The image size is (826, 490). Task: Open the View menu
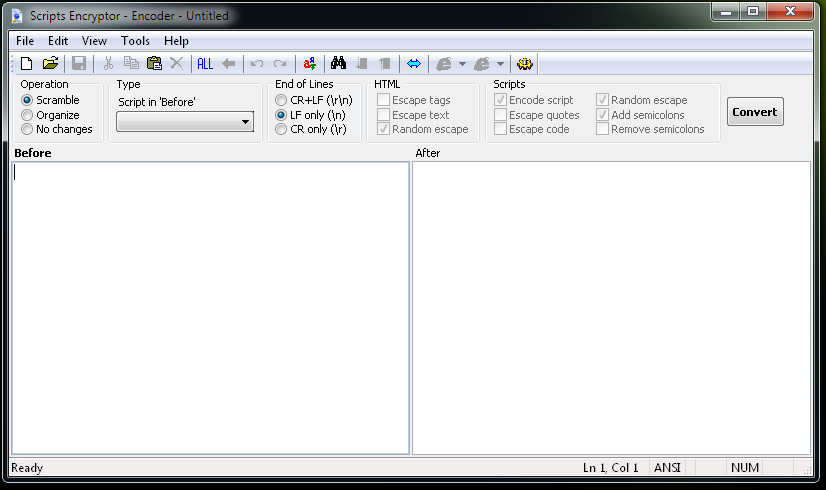coord(94,41)
